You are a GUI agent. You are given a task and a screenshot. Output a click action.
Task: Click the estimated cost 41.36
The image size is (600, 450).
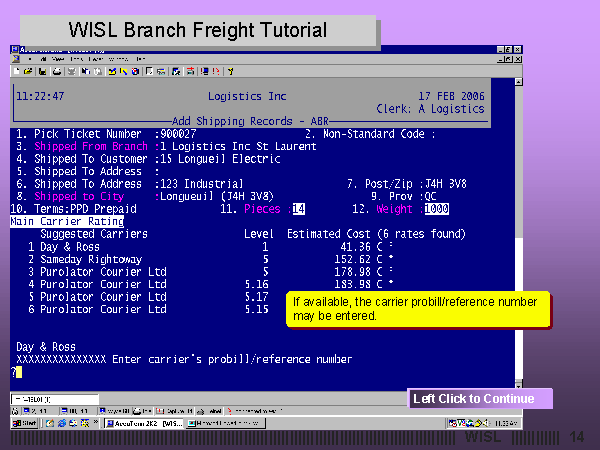click(355, 247)
